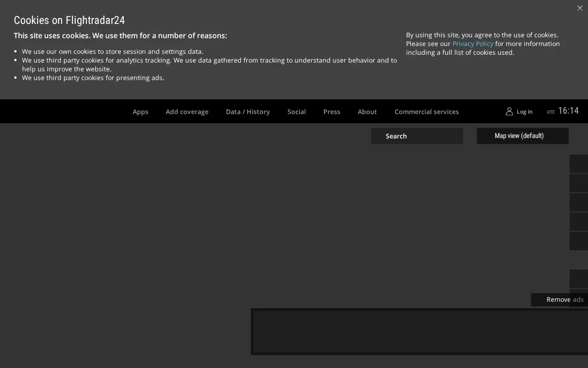Open the About menu

367,112
